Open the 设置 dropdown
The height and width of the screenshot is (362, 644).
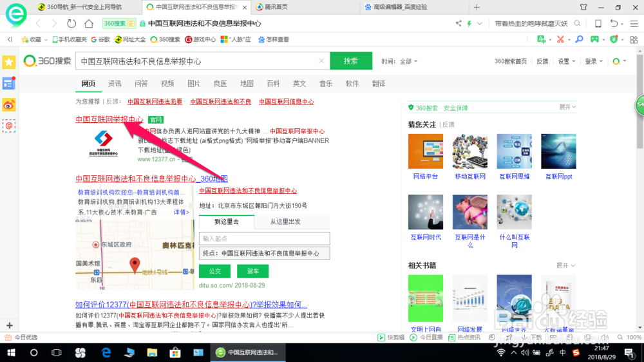[x=566, y=61]
